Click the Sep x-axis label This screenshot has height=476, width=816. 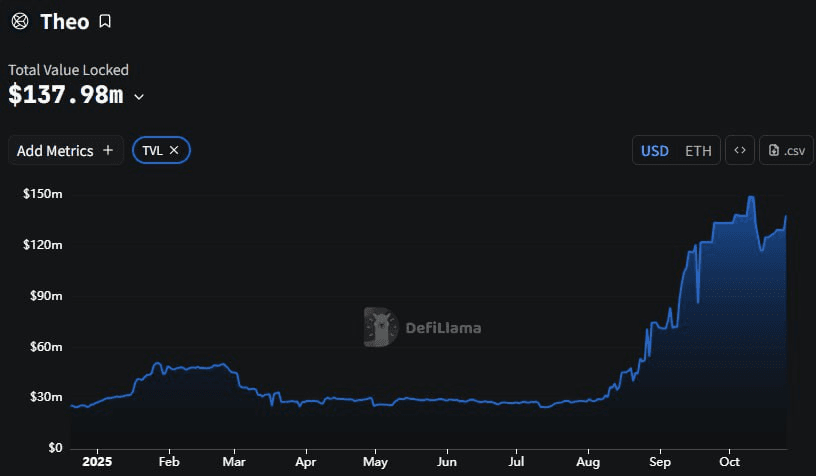coord(660,462)
